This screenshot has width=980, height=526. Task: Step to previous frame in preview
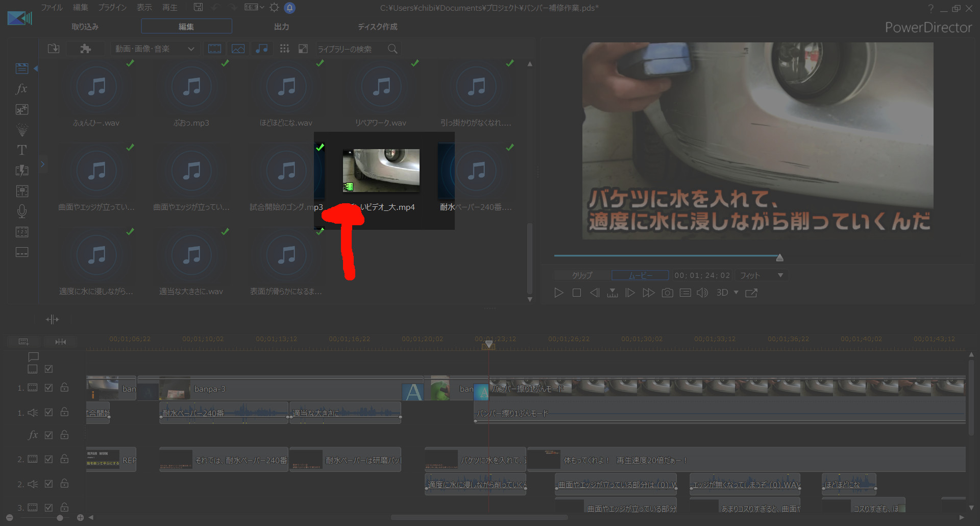(595, 293)
